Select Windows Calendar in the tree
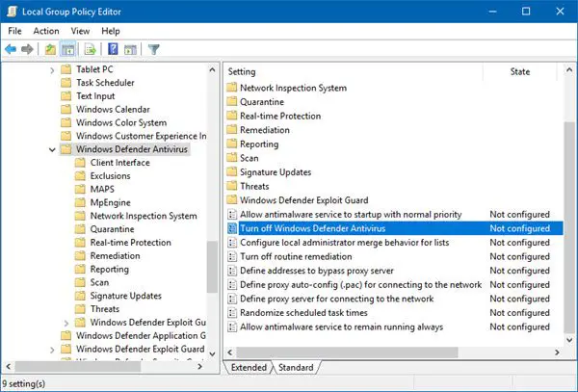Viewport: 578px width, 392px height. (x=113, y=109)
